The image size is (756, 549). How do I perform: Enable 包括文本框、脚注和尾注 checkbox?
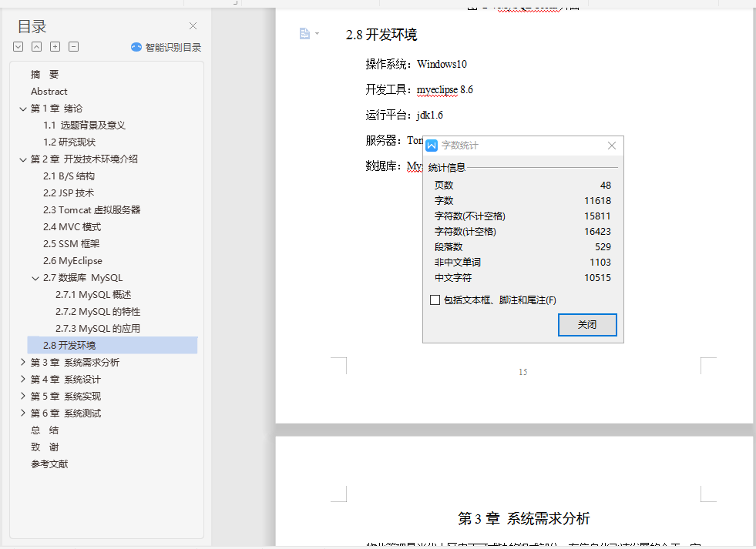click(x=435, y=300)
